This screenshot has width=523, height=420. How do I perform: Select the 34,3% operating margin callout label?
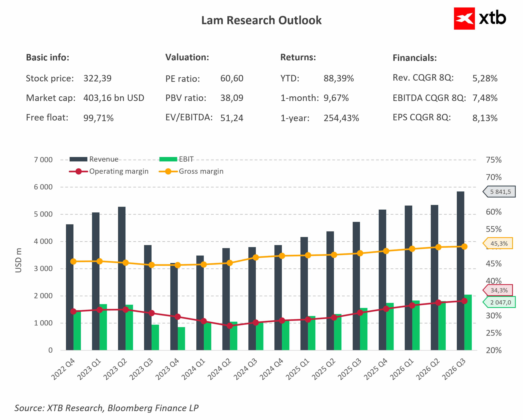point(498,290)
